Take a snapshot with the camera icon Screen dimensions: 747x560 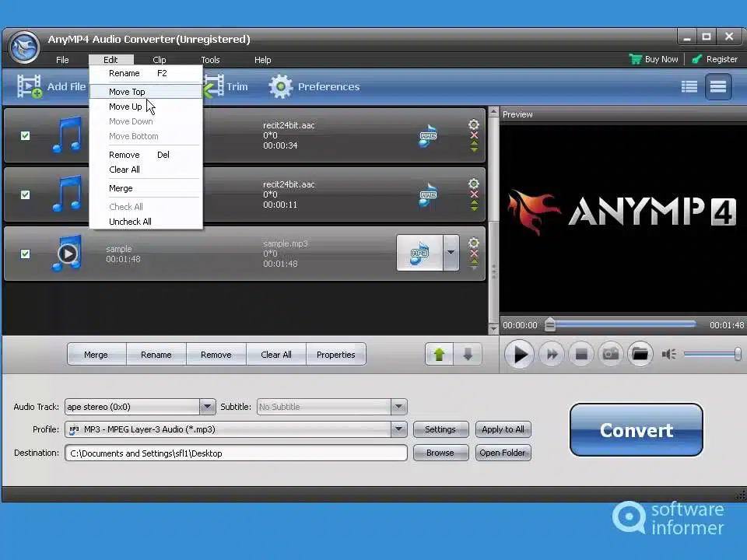[610, 354]
